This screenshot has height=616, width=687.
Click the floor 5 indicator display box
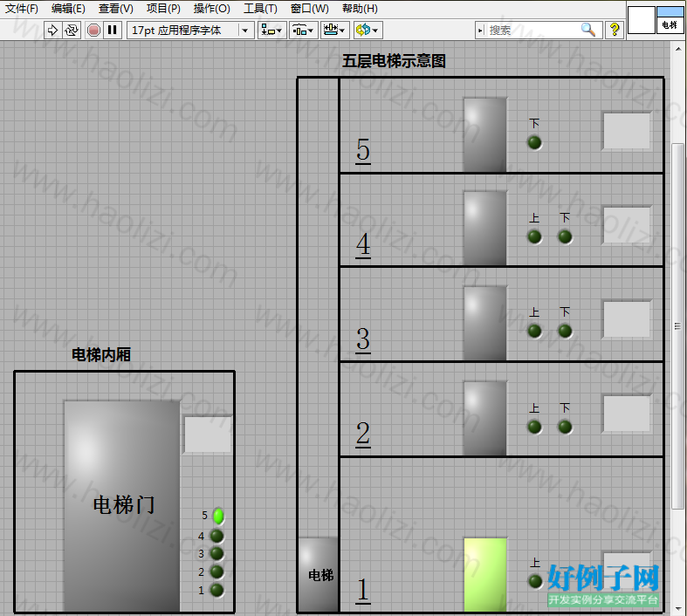(x=627, y=131)
